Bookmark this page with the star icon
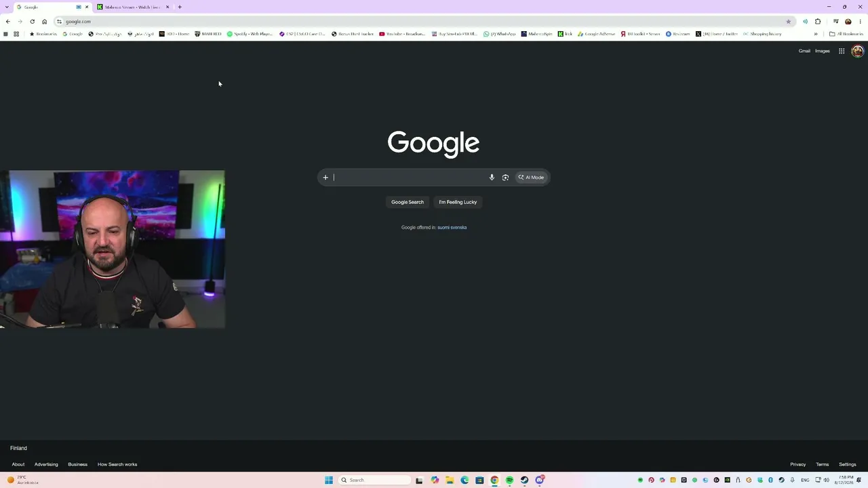868x488 pixels. pyautogui.click(x=788, y=22)
